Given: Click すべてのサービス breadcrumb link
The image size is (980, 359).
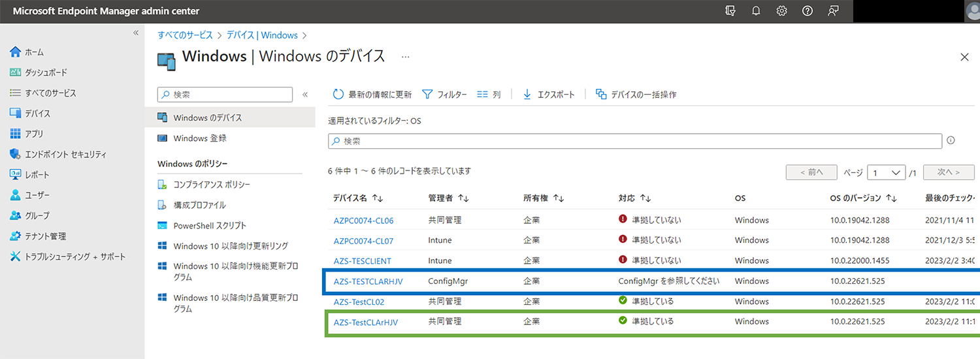Looking at the screenshot, I should pyautogui.click(x=185, y=35).
